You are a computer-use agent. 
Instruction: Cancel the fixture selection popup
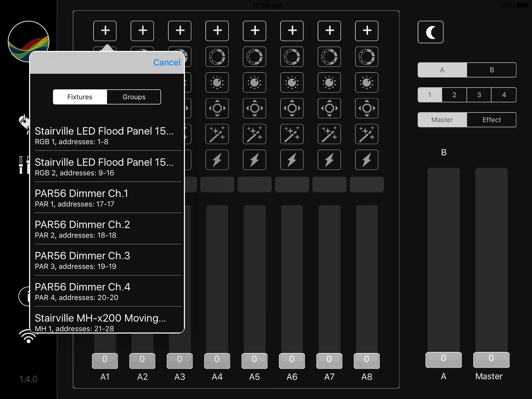coord(167,63)
